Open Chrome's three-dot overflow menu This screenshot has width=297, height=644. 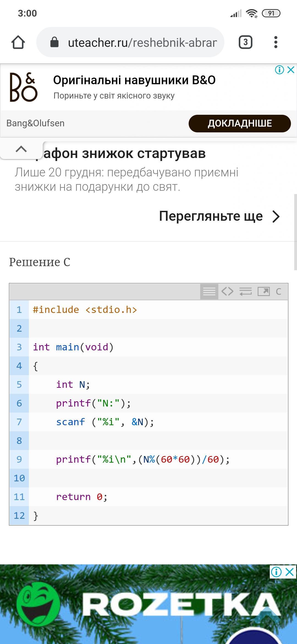276,42
